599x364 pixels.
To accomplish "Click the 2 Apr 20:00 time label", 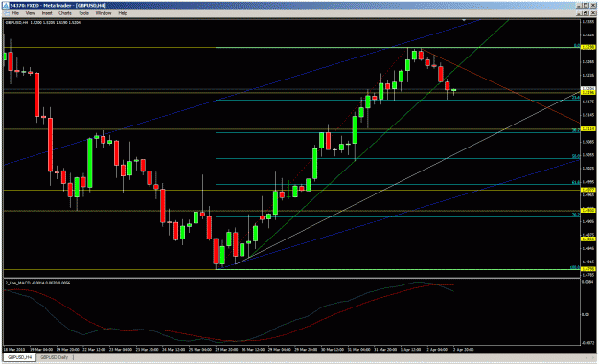I will coord(463,349).
